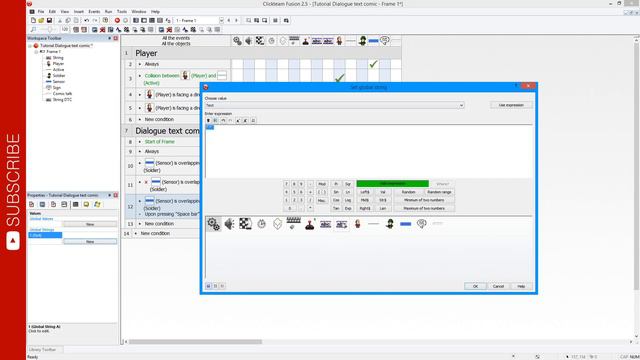Collapse the Frame 1 tree node
Image resolution: width=640 pixels, height=360 pixels.
(x=36, y=52)
